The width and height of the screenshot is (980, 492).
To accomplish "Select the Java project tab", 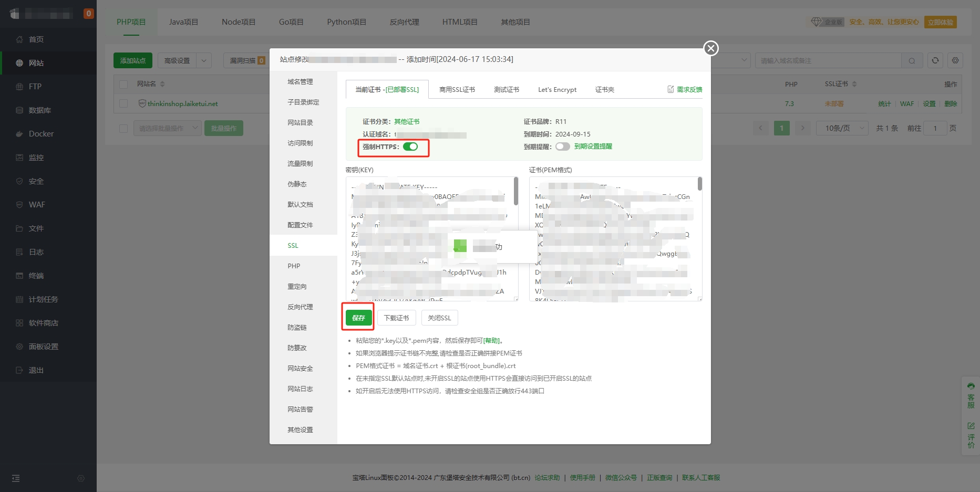I will pos(183,22).
